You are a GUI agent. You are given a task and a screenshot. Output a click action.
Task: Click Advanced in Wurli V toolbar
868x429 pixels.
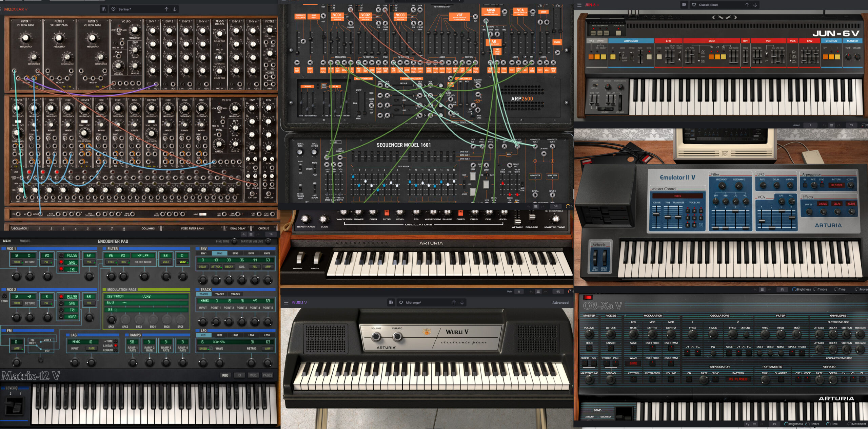coord(560,302)
